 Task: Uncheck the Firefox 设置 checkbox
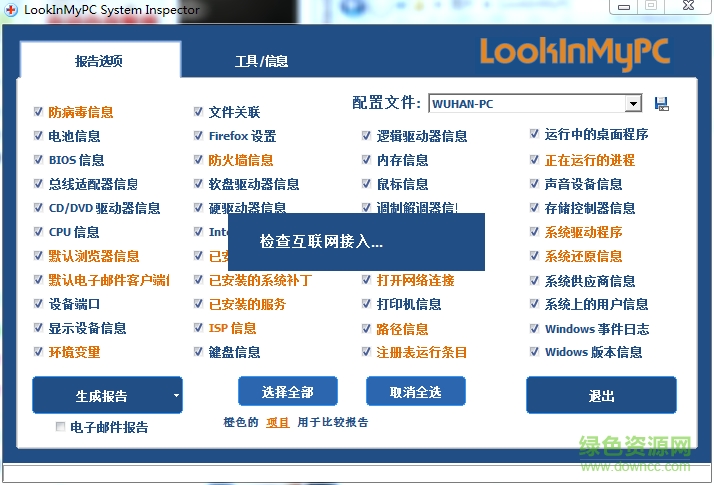198,135
